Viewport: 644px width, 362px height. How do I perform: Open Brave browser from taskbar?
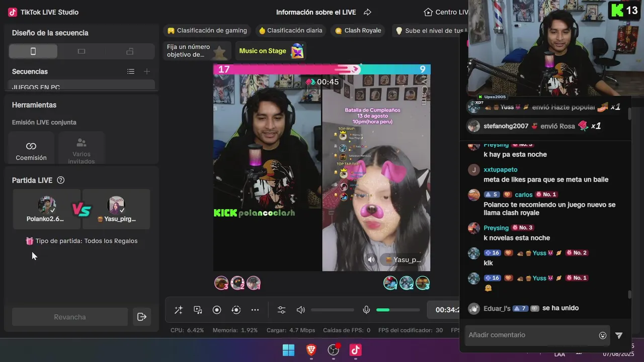(311, 350)
